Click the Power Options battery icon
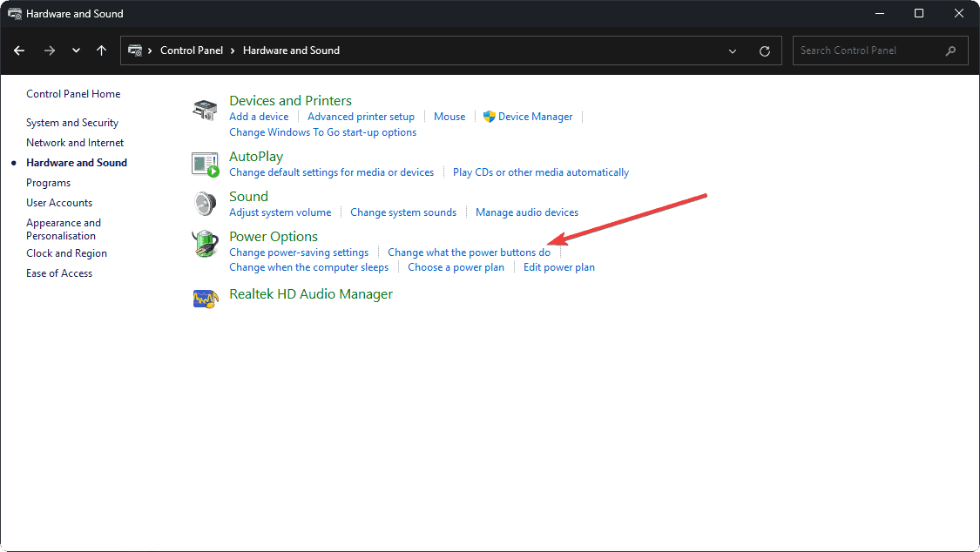 click(x=206, y=244)
